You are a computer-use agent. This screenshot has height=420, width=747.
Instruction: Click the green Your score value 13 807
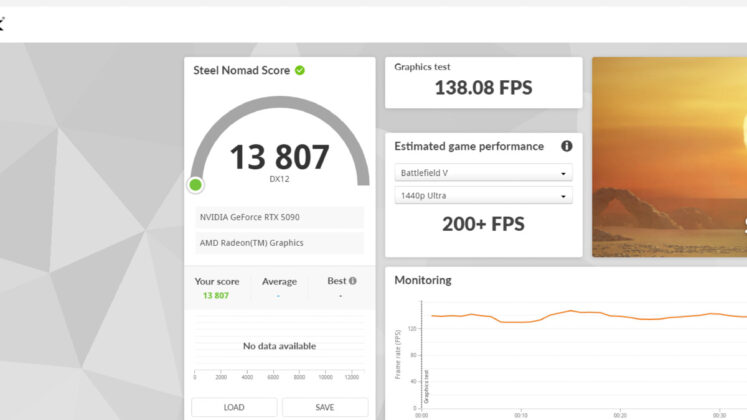point(216,296)
